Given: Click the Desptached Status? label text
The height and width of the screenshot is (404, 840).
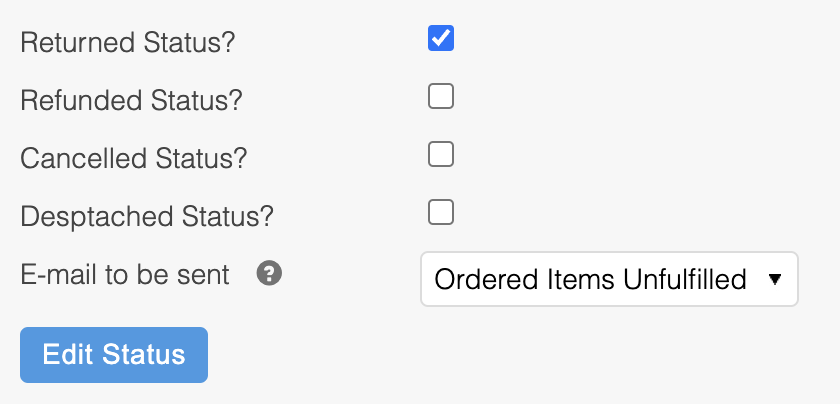Looking at the screenshot, I should (147, 216).
